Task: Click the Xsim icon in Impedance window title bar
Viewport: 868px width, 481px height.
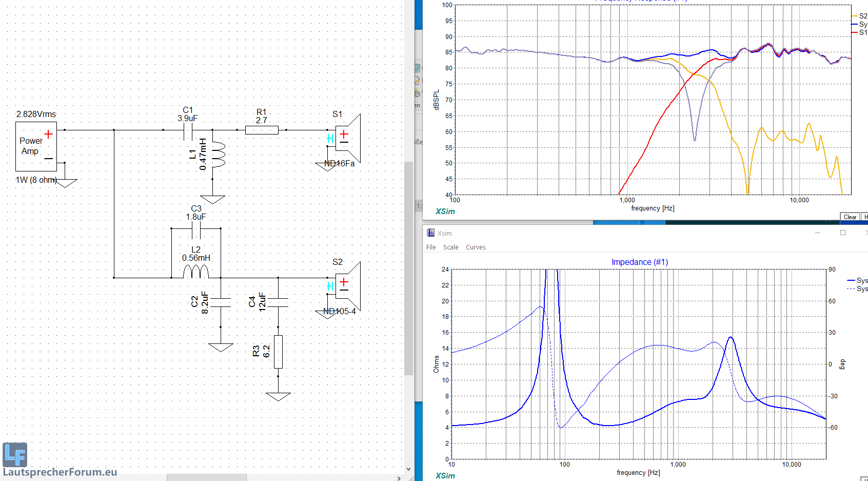Action: pyautogui.click(x=431, y=233)
